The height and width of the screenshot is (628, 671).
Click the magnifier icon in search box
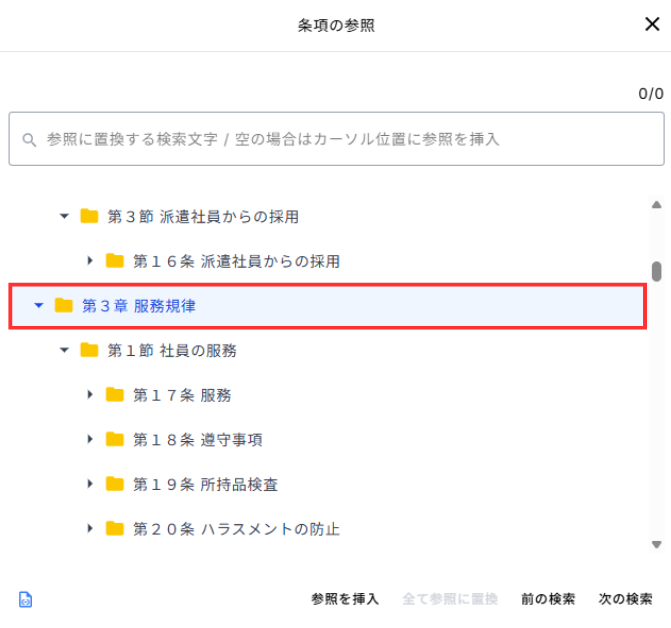point(29,140)
